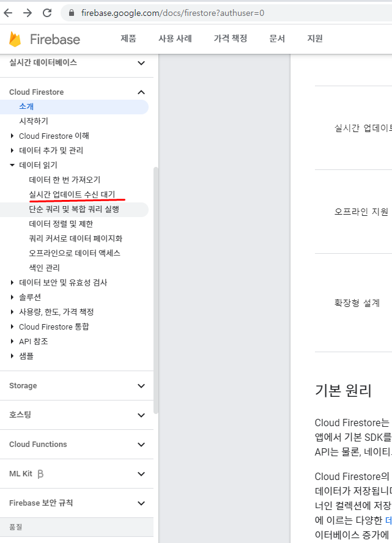Expand the Cloud Firestore 이해 tree arrow

tap(12, 136)
